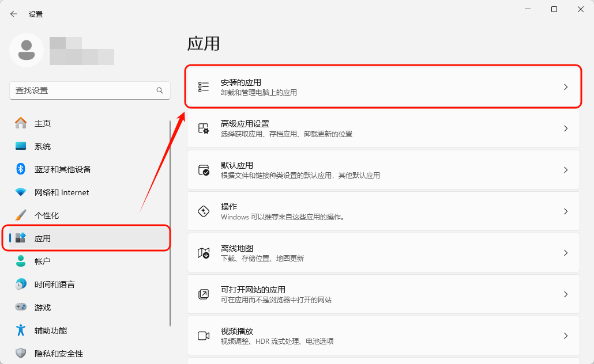Open 辅助功能 settings
594x364 pixels.
pos(89,331)
